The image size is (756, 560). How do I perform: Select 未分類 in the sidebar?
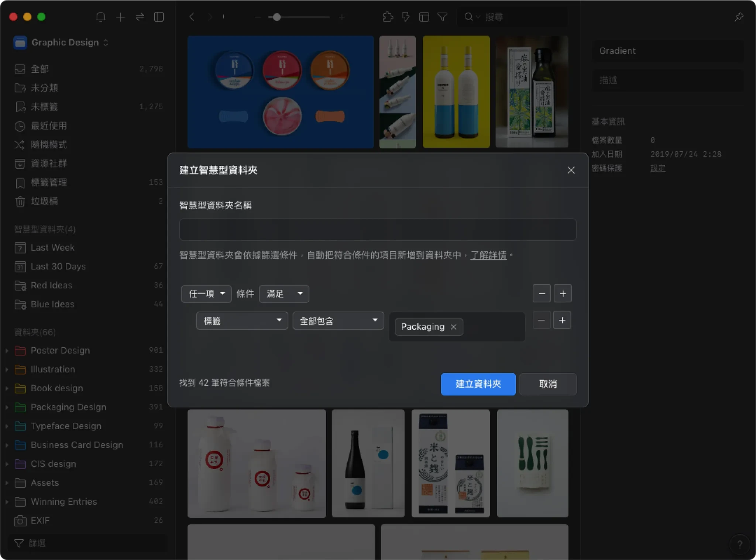pyautogui.click(x=88, y=88)
